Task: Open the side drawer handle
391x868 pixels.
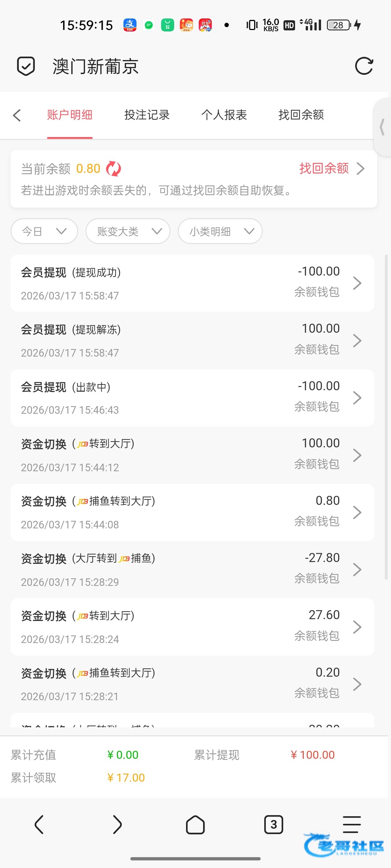Action: (382, 127)
